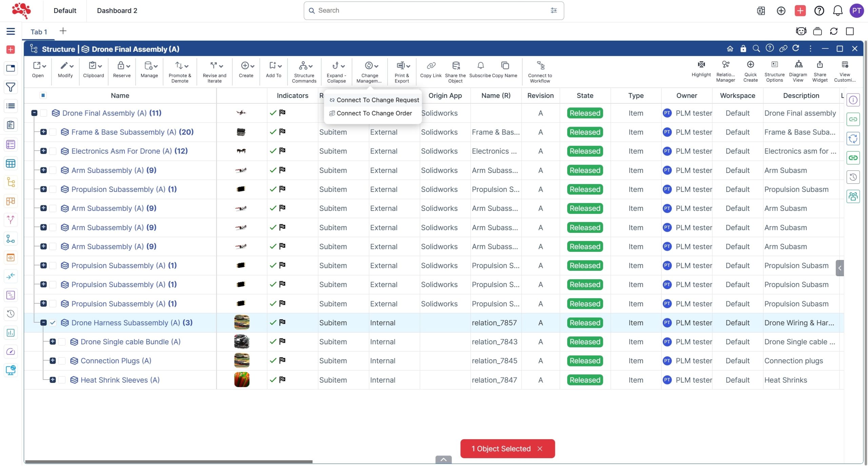Click the Connect to Workflow icon
The height and width of the screenshot is (466, 868).
tap(540, 66)
